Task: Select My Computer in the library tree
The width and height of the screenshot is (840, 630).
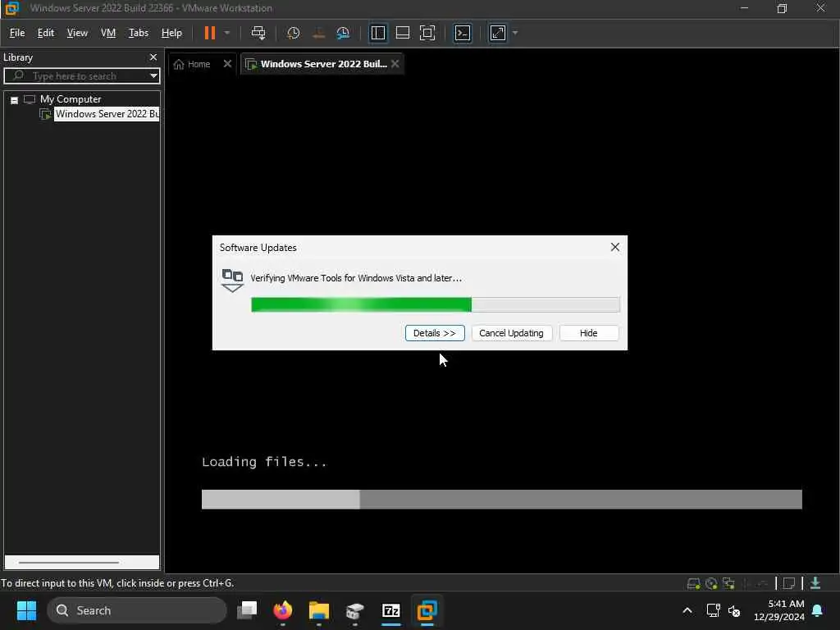Action: click(71, 99)
